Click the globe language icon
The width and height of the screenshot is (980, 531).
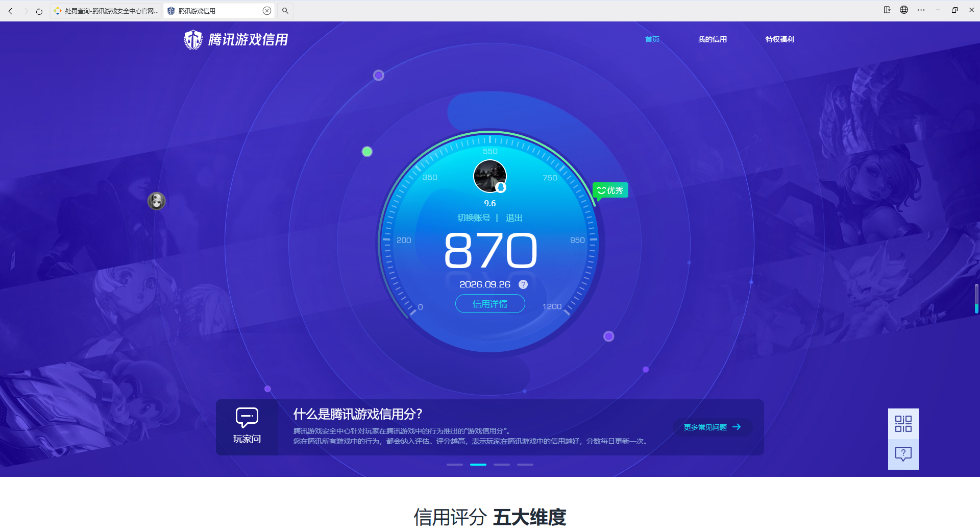904,10
